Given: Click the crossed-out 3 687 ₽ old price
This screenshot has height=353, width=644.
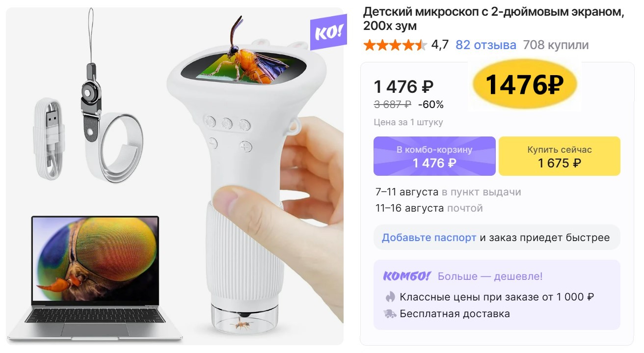Looking at the screenshot, I should (x=392, y=105).
